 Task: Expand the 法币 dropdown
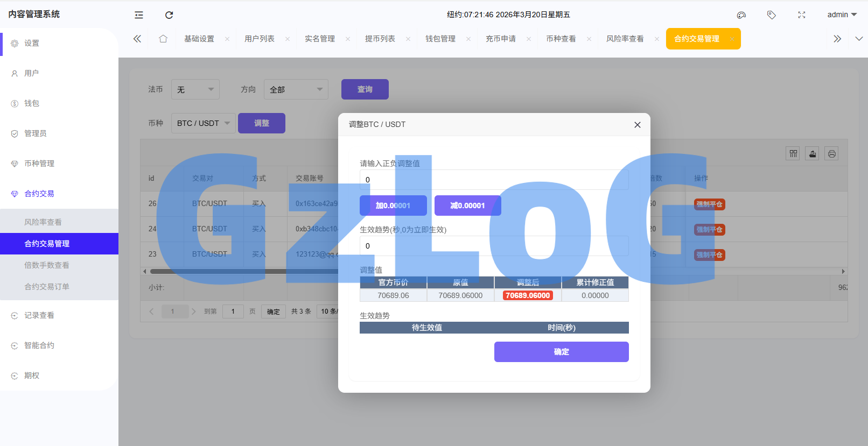[195, 89]
